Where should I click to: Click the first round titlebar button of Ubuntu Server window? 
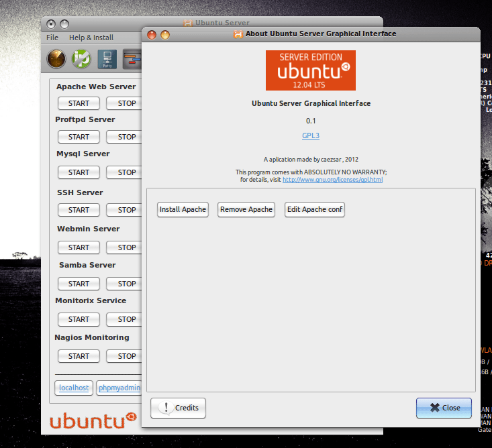pos(51,24)
